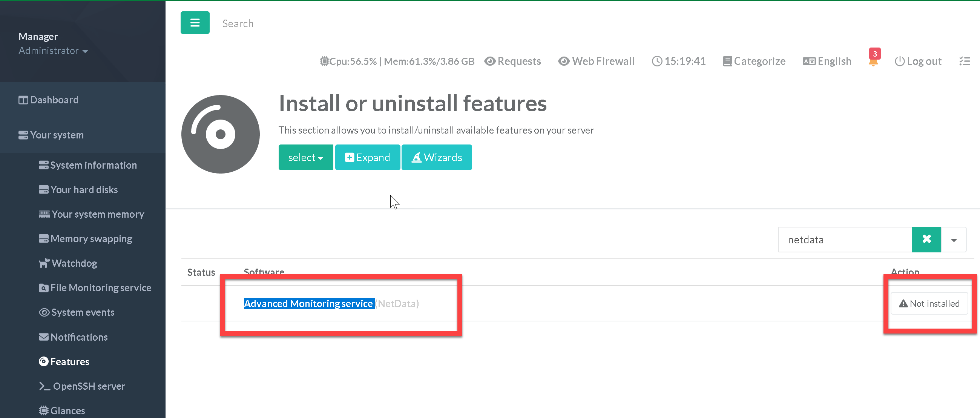This screenshot has width=980, height=418.
Task: Select File Monitoring service menu item
Action: pos(95,288)
